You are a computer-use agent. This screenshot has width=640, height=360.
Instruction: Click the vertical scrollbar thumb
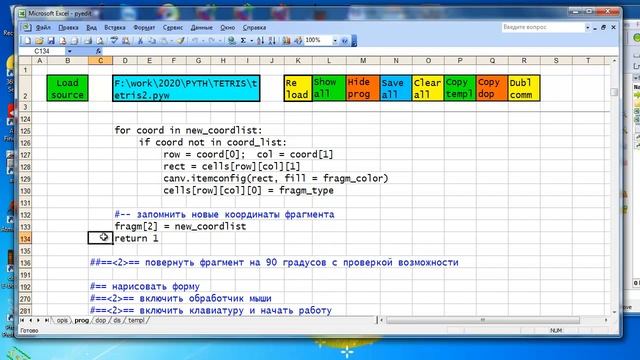(x=614, y=92)
